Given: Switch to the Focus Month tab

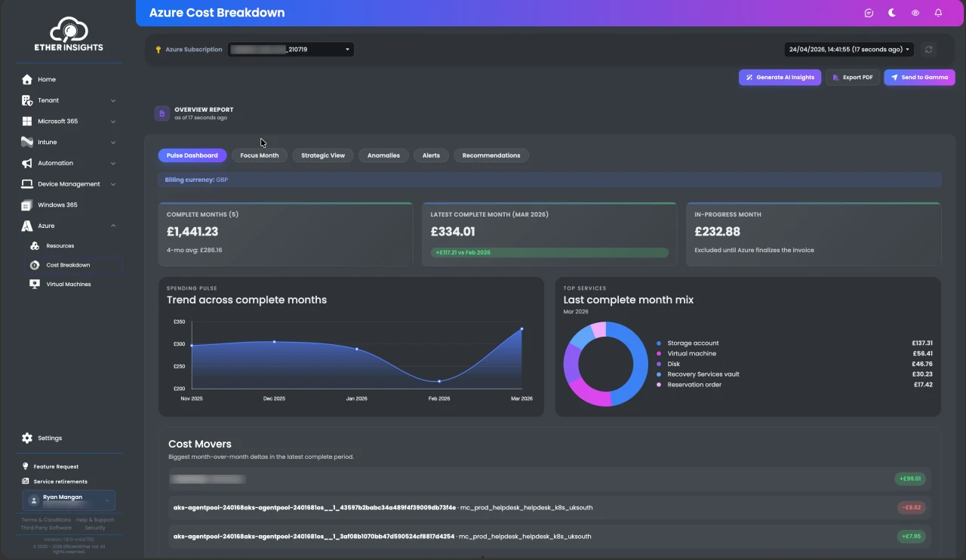Looking at the screenshot, I should [x=260, y=155].
